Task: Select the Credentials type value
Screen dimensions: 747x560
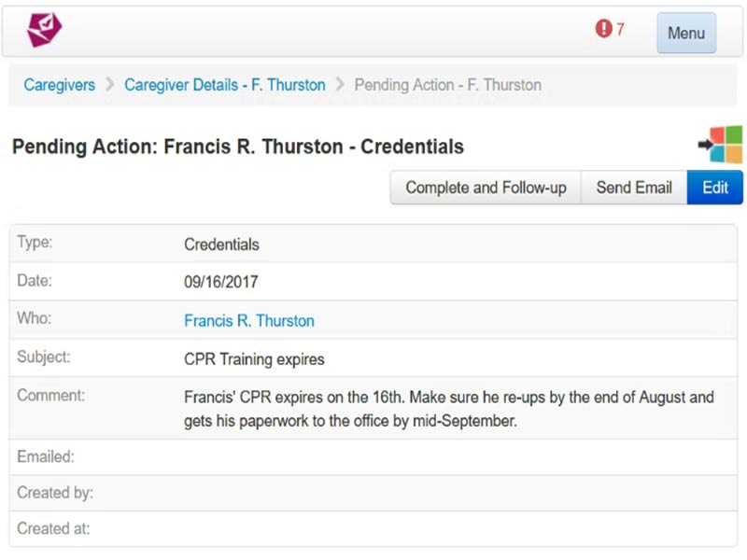Action: click(221, 245)
